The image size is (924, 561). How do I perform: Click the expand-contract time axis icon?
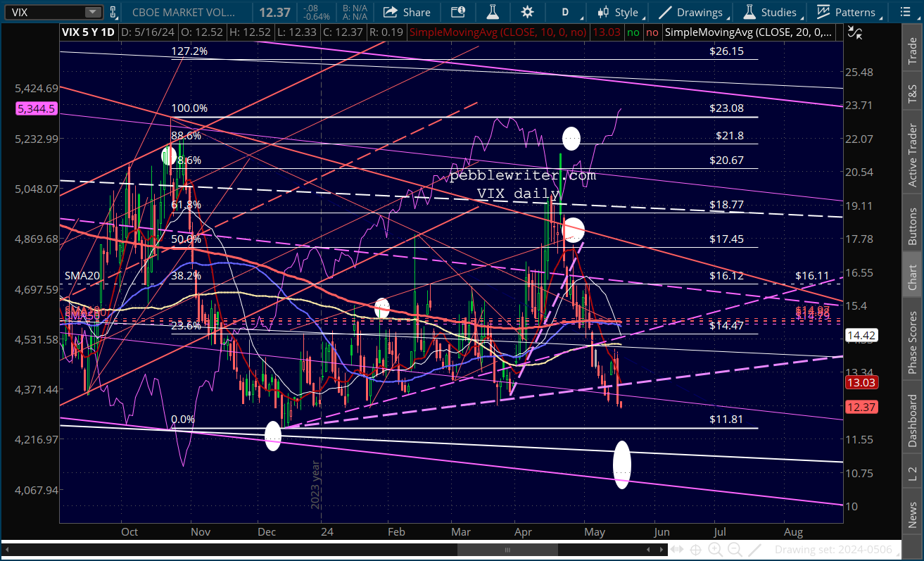click(x=678, y=550)
